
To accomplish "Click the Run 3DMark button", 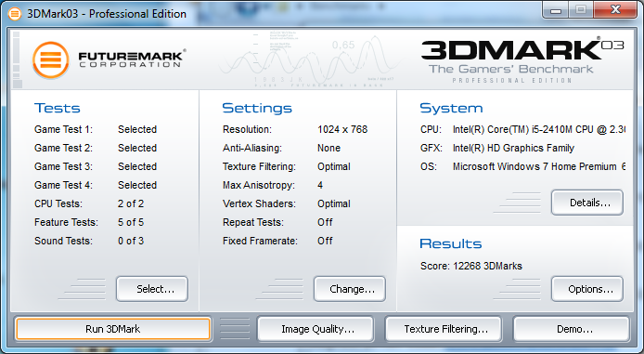I will [113, 329].
